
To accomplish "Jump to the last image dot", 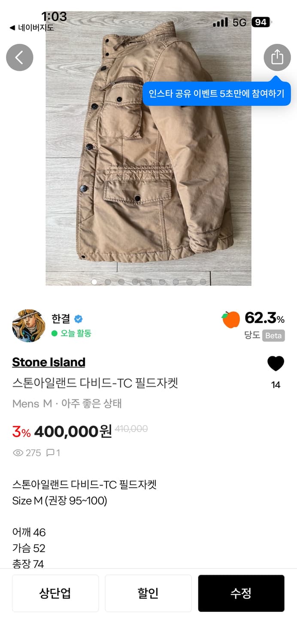I will point(203,282).
